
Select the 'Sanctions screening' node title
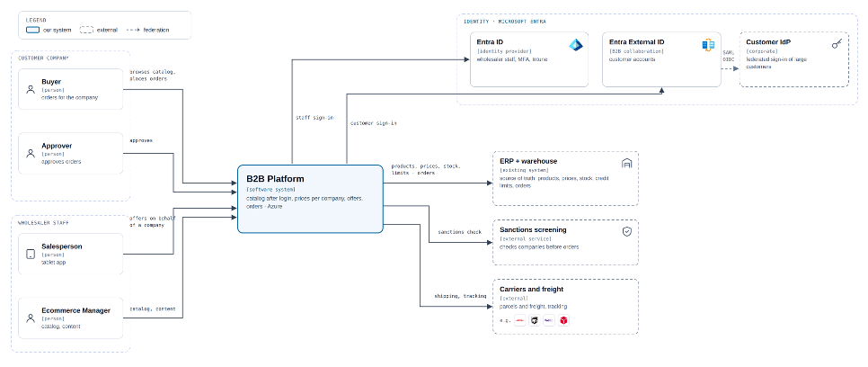[x=533, y=229]
